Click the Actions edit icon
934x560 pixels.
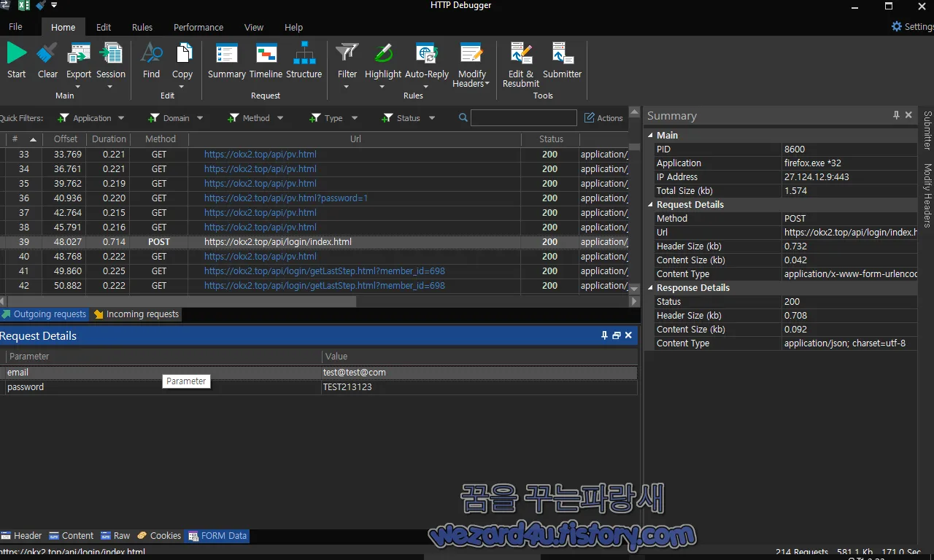click(590, 117)
